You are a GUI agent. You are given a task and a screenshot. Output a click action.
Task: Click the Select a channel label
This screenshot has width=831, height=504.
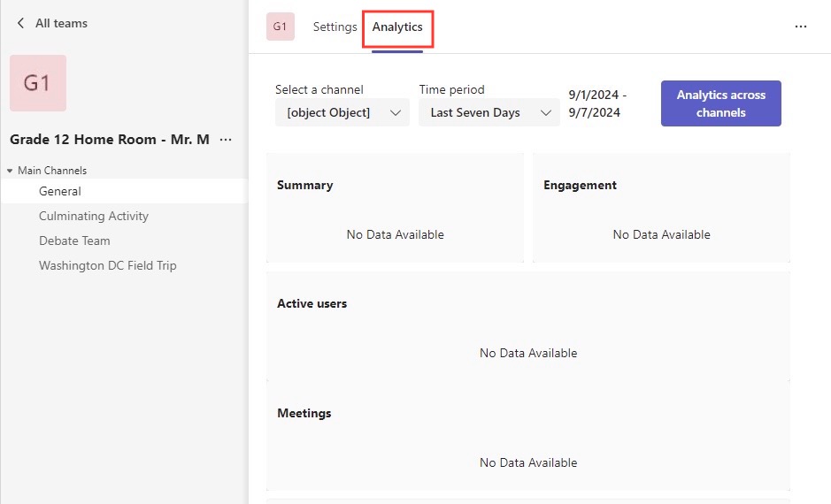(319, 89)
